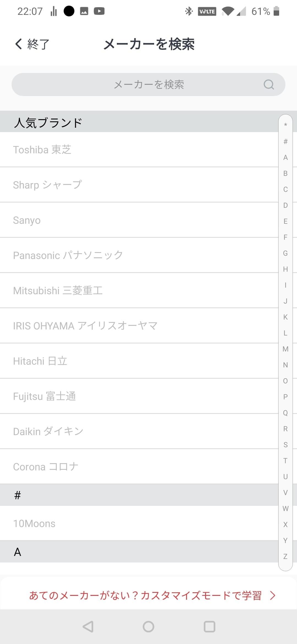Tap the image notification icon

coord(84,11)
